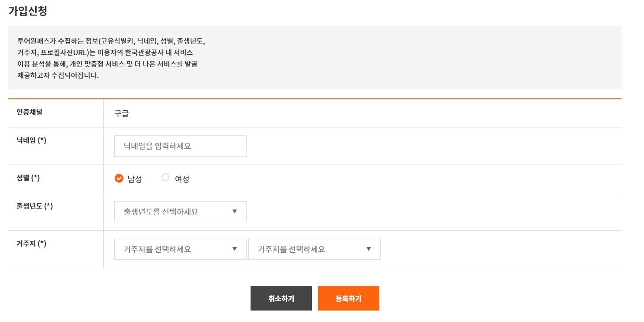Open the first 거주지 dropdown
The width and height of the screenshot is (644, 322).
(x=180, y=249)
